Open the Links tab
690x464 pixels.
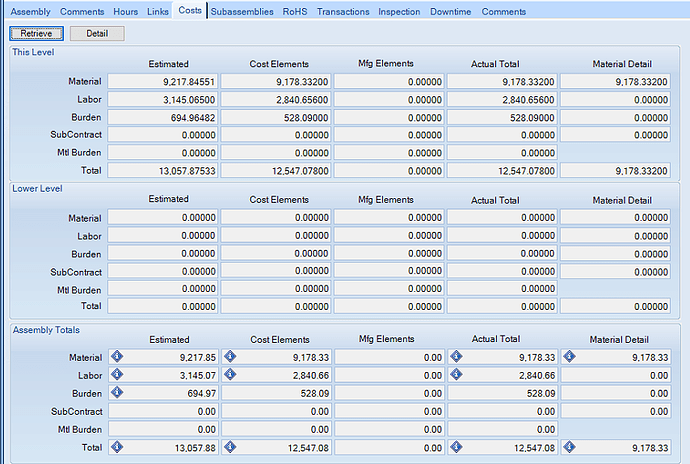point(158,12)
